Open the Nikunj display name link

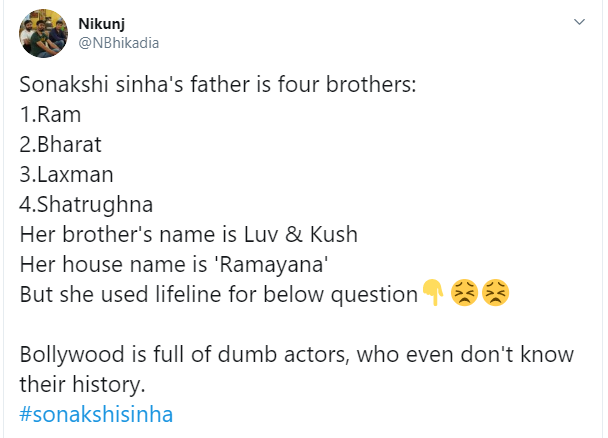[101, 22]
